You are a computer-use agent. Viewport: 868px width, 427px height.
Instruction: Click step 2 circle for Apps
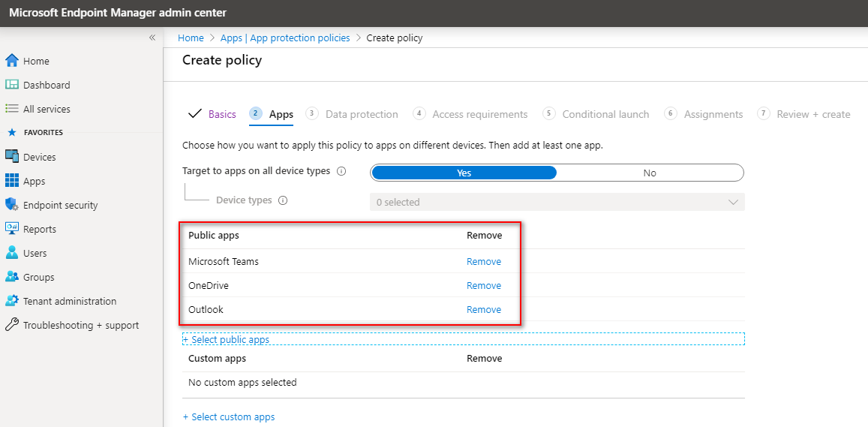click(256, 113)
